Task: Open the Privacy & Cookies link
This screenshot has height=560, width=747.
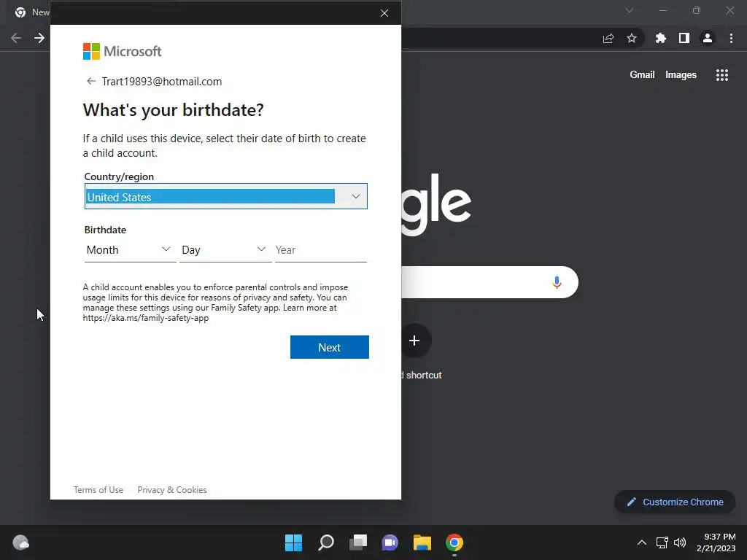Action: pos(172,490)
